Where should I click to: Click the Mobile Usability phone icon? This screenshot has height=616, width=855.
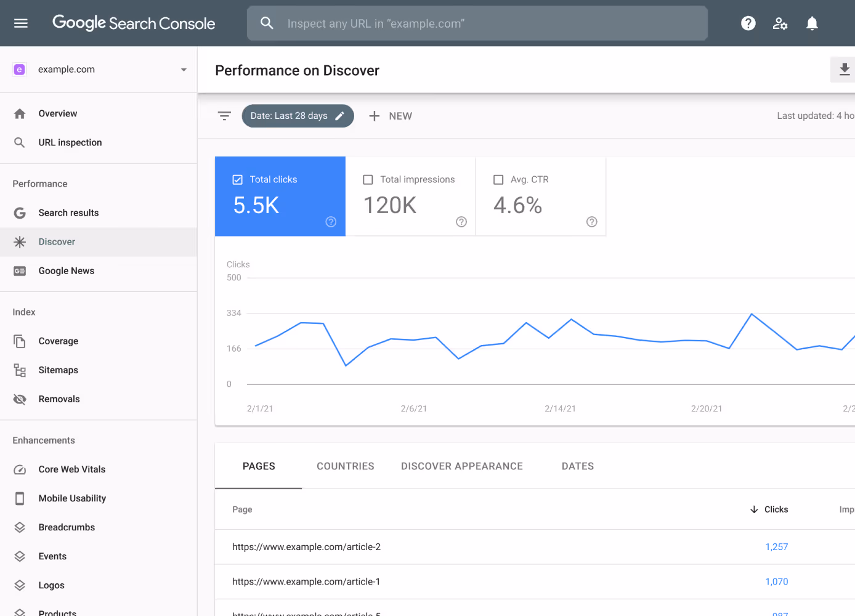coord(20,498)
